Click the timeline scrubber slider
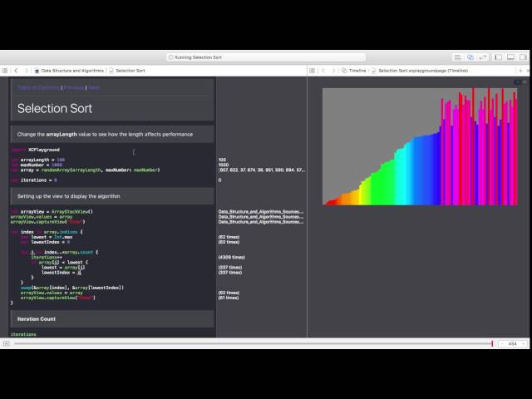 [254, 343]
